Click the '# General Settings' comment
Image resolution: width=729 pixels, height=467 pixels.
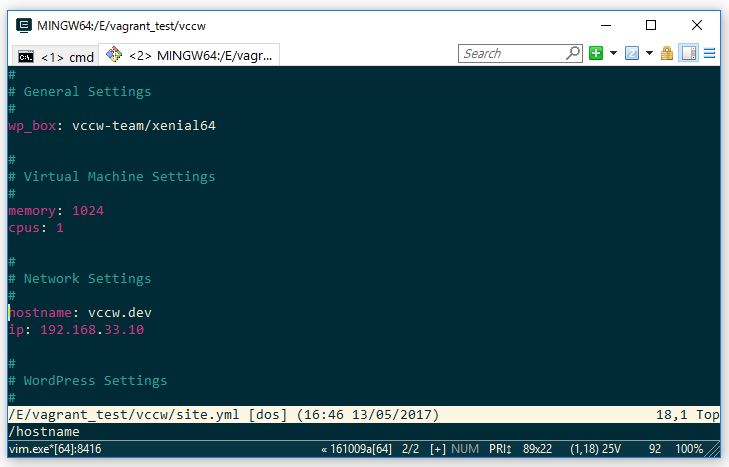coord(80,92)
